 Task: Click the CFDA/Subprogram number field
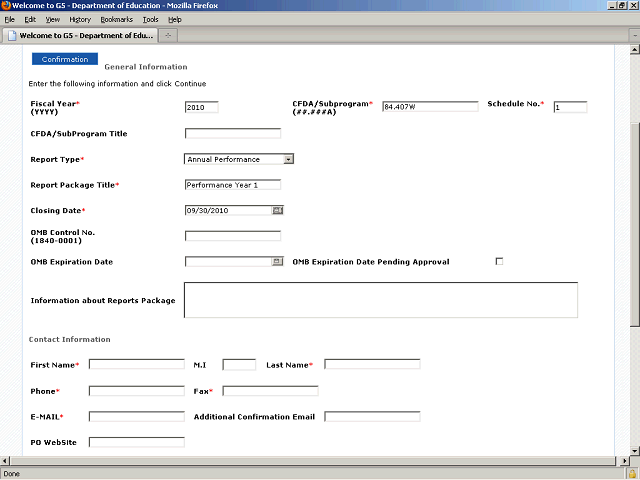pyautogui.click(x=430, y=107)
